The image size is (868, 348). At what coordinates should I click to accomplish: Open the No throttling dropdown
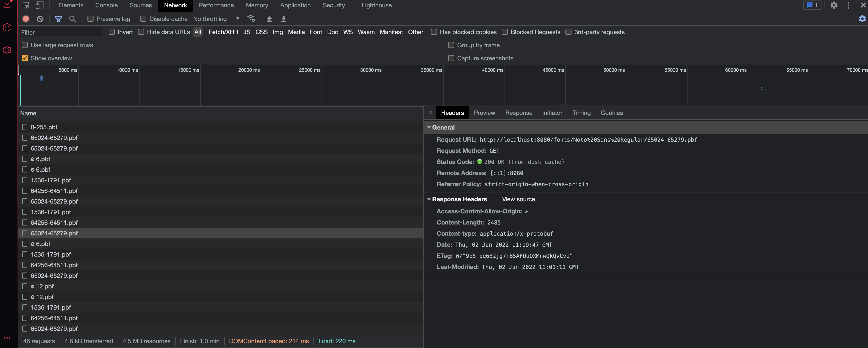[216, 19]
